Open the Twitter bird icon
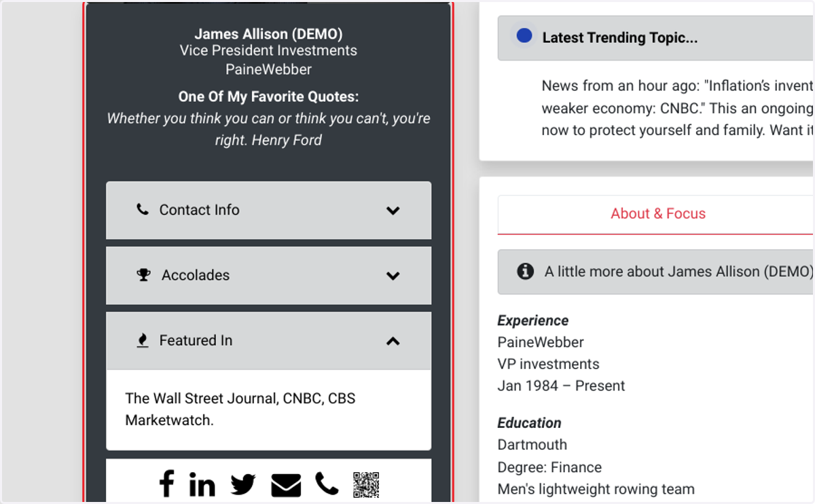 click(243, 485)
